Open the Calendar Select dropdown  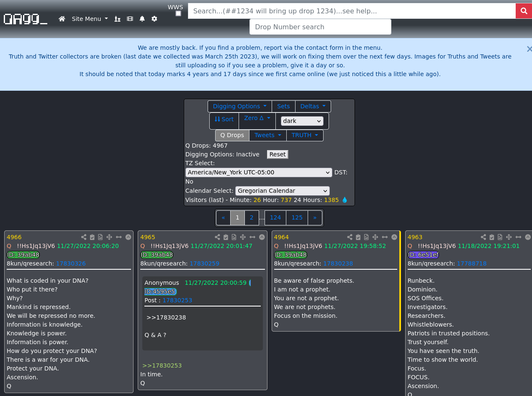(x=283, y=191)
